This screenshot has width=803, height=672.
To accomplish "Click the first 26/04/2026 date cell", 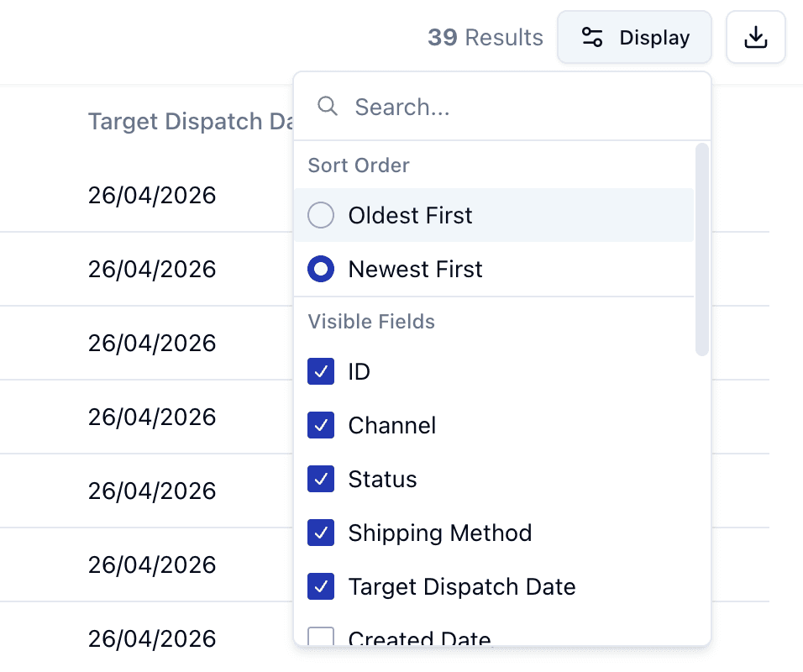I will pyautogui.click(x=152, y=196).
